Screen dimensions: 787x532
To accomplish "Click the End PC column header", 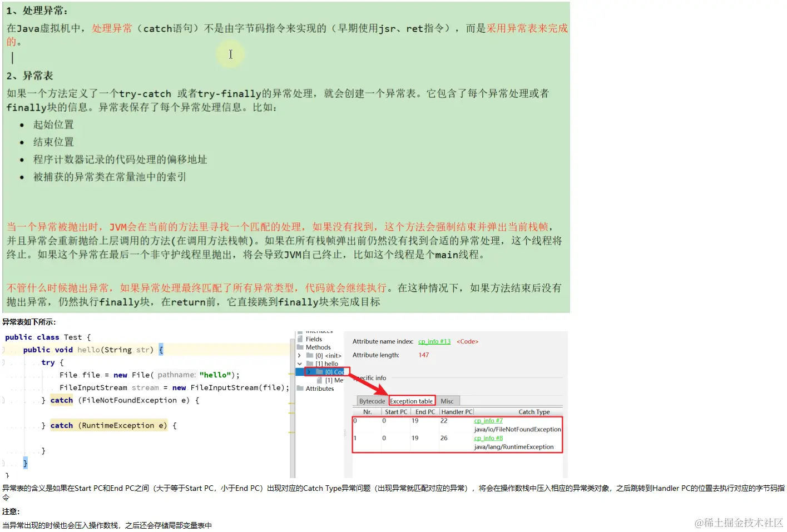I will (425, 412).
